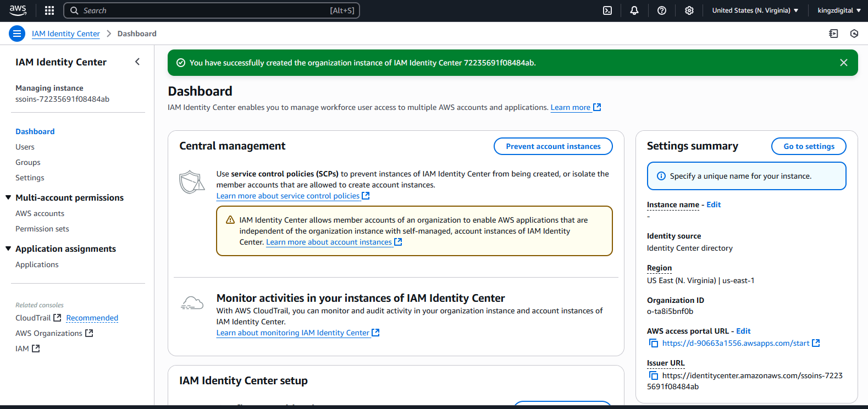Image resolution: width=868 pixels, height=409 pixels.
Task: Click the cloud icon beside Monitor activities
Action: coord(192,303)
